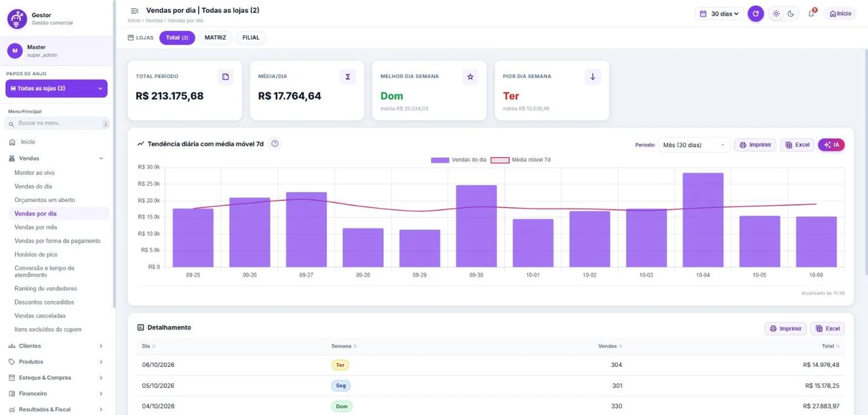The height and width of the screenshot is (415, 868).
Task: Sort the table by the Vendas column
Action: click(610, 347)
